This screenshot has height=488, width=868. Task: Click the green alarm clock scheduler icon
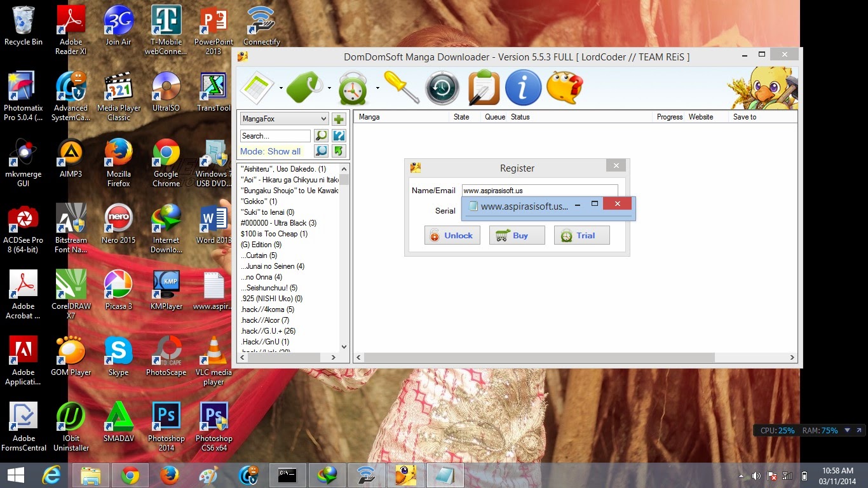(x=353, y=88)
